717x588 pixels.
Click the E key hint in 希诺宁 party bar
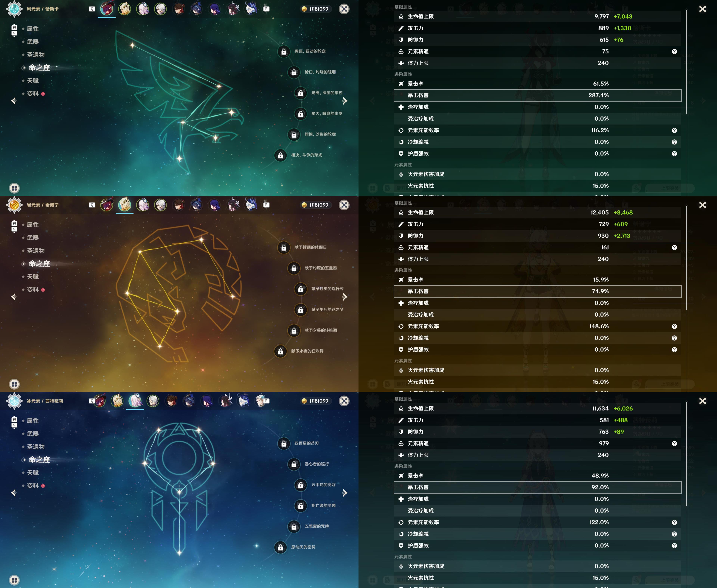266,205
